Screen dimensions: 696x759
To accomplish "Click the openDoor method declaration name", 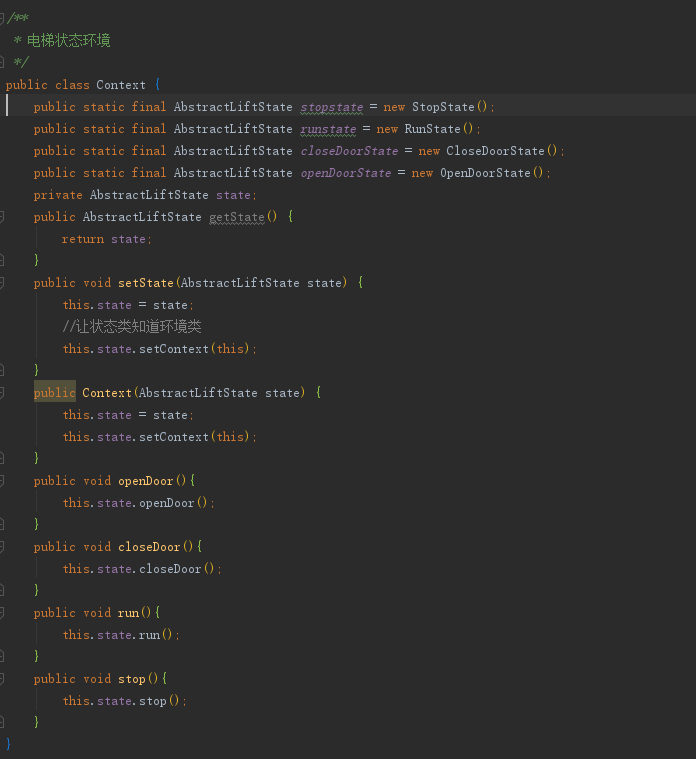I will click(x=146, y=481).
